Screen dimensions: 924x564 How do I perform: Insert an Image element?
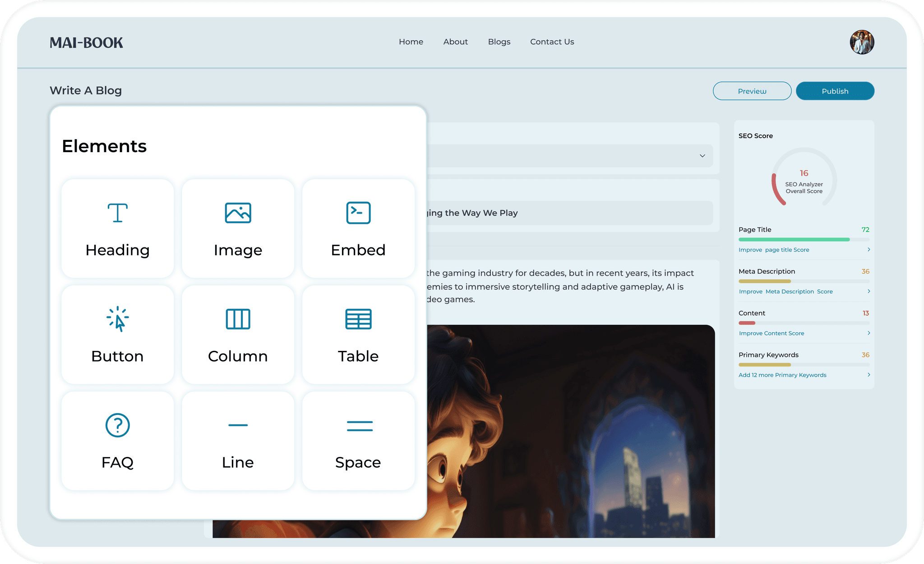click(x=238, y=229)
